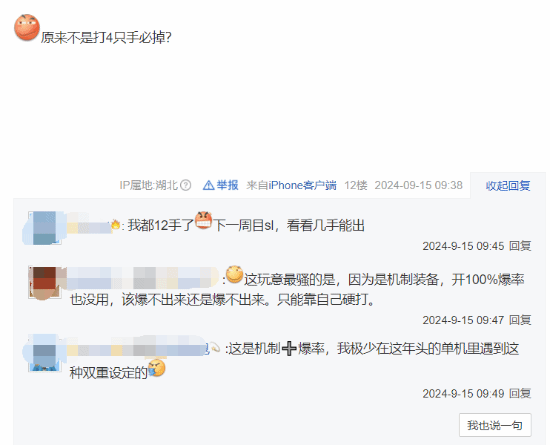
Task: Click the question mark icon beside IP属地
Action: (186, 185)
